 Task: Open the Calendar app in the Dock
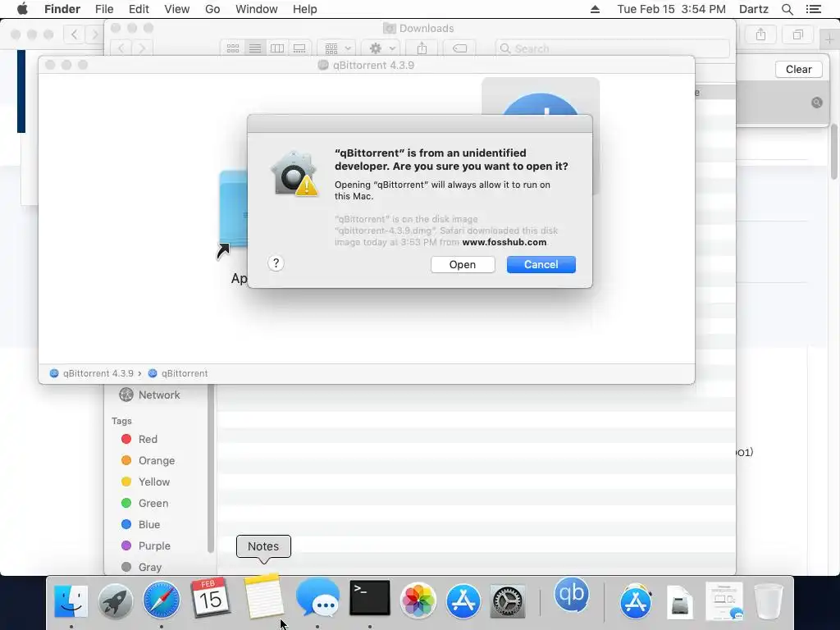(211, 598)
